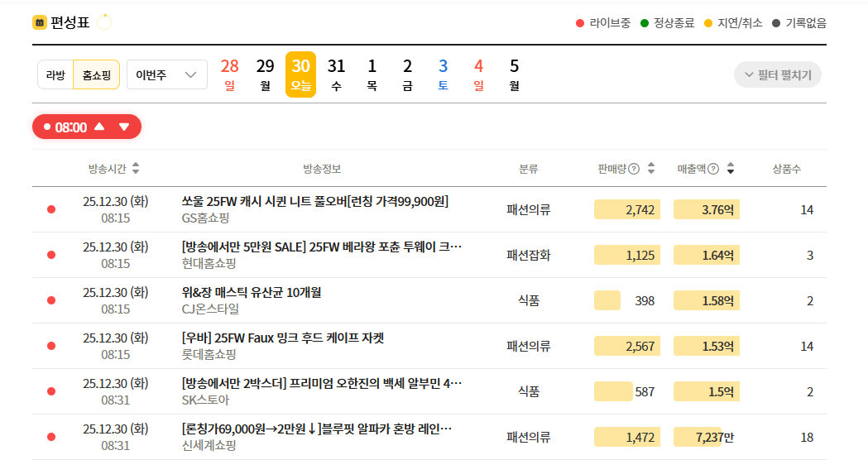This screenshot has width=868, height=460.
Task: Toggle the 라이브중 legend filter
Action: click(602, 23)
